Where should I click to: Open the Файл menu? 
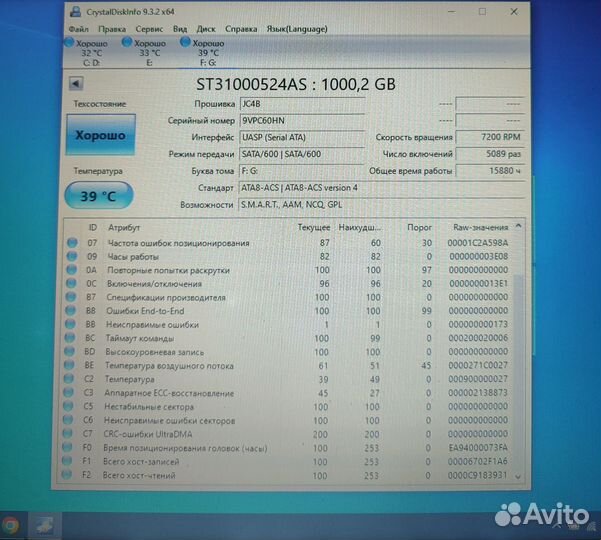(79, 29)
